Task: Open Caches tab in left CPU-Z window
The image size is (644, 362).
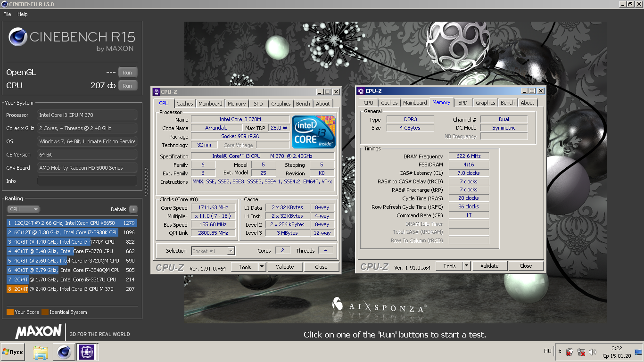Action: 185,104
